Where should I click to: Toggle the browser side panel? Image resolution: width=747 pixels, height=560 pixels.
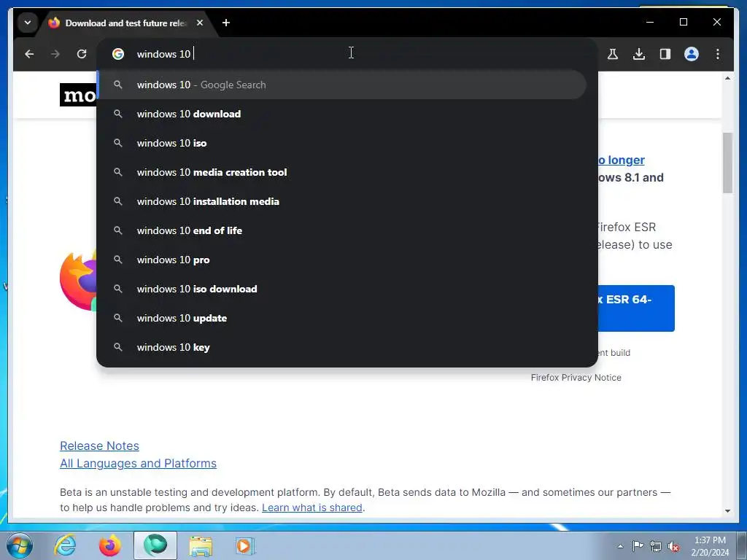click(x=665, y=54)
